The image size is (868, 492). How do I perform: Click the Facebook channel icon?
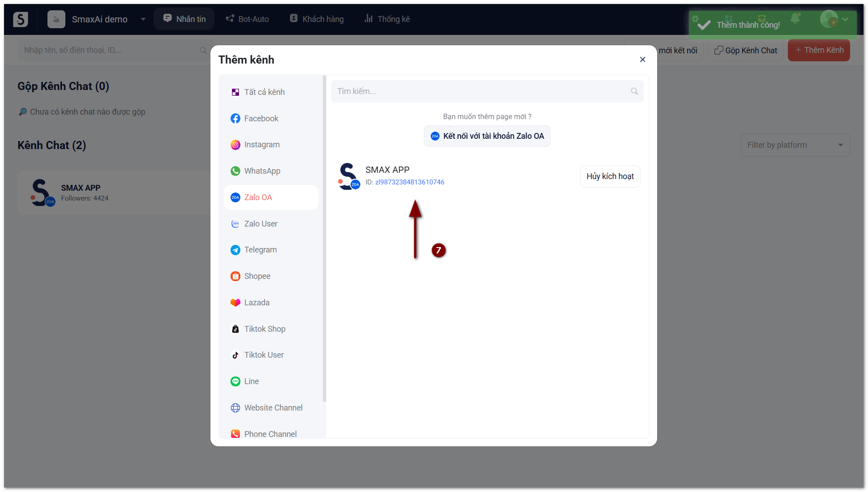235,118
